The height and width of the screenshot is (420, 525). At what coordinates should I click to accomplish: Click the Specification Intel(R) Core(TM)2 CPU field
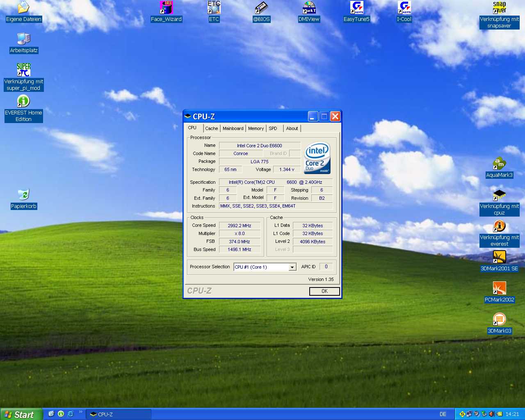(276, 182)
